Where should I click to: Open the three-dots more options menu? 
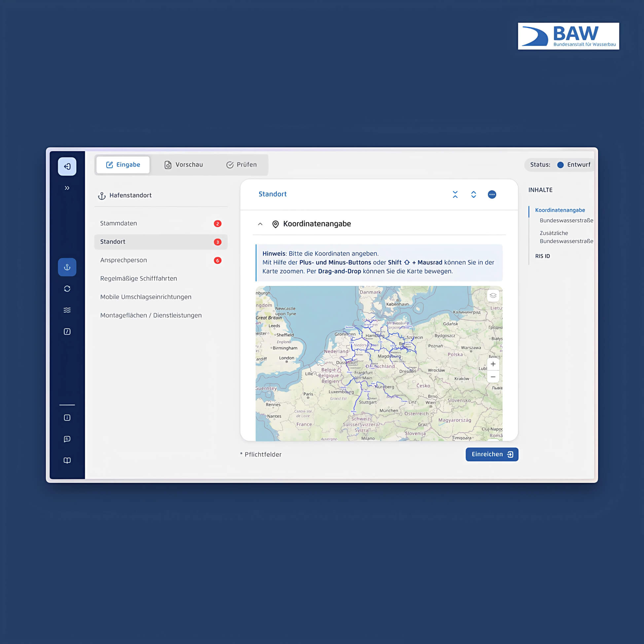[x=492, y=194]
